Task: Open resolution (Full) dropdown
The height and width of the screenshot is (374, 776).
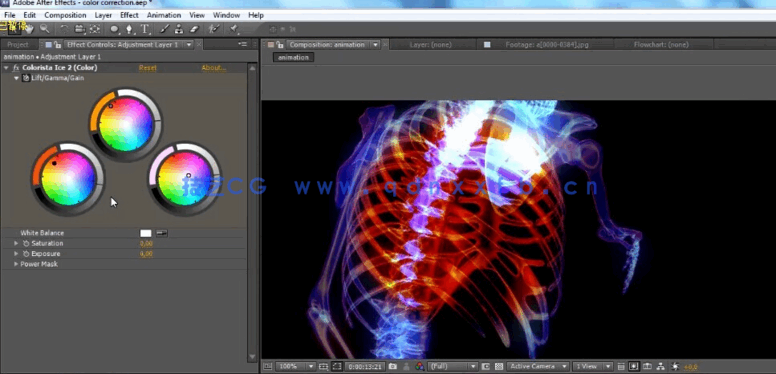Action: pos(452,367)
